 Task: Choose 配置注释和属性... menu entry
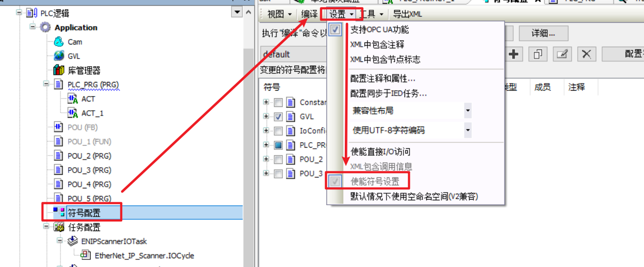click(x=383, y=78)
